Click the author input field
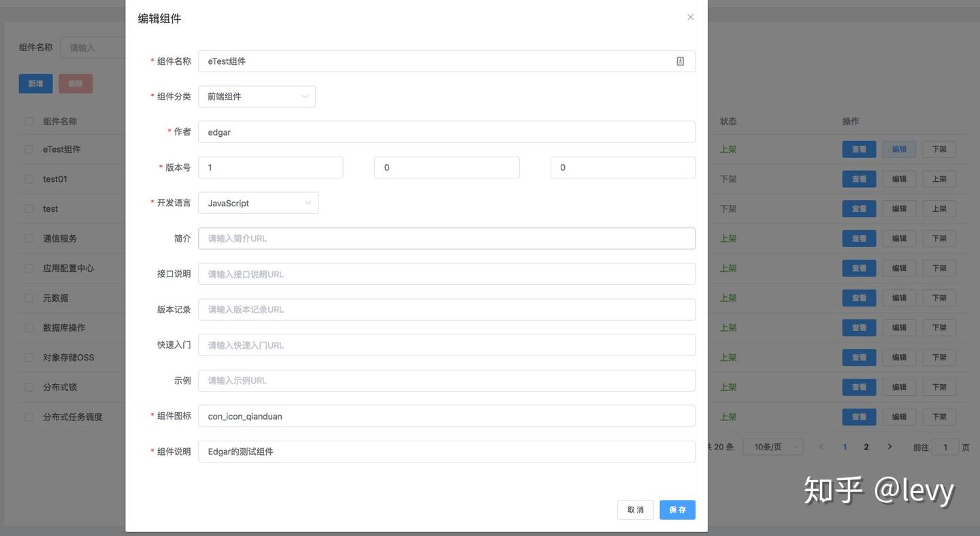The width and height of the screenshot is (980, 536). (x=446, y=132)
